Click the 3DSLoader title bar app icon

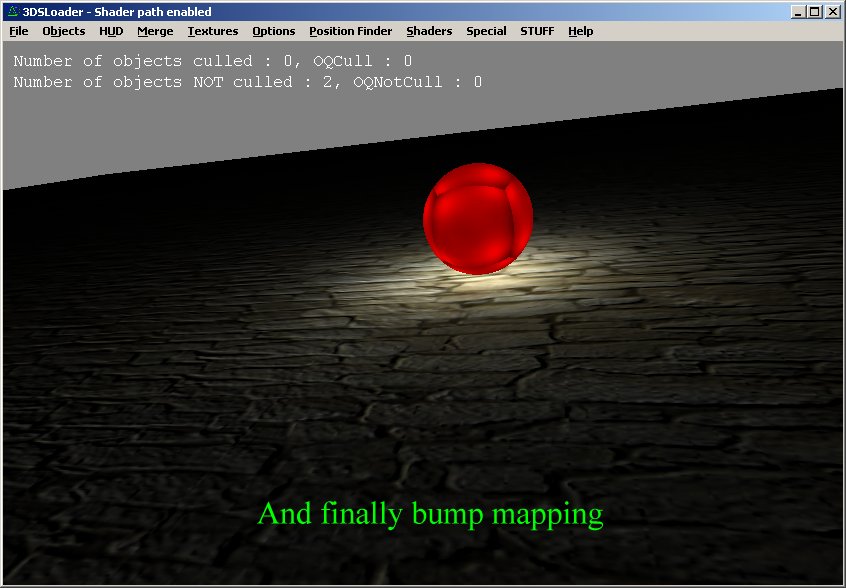click(13, 11)
